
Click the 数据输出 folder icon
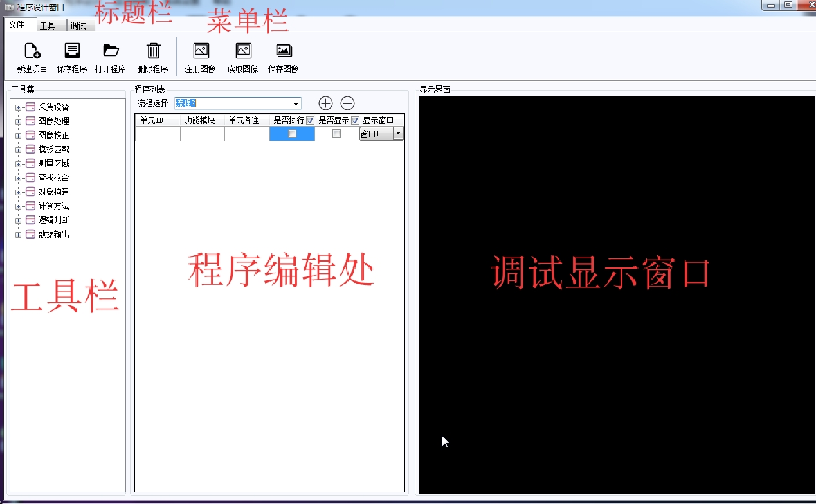point(30,234)
